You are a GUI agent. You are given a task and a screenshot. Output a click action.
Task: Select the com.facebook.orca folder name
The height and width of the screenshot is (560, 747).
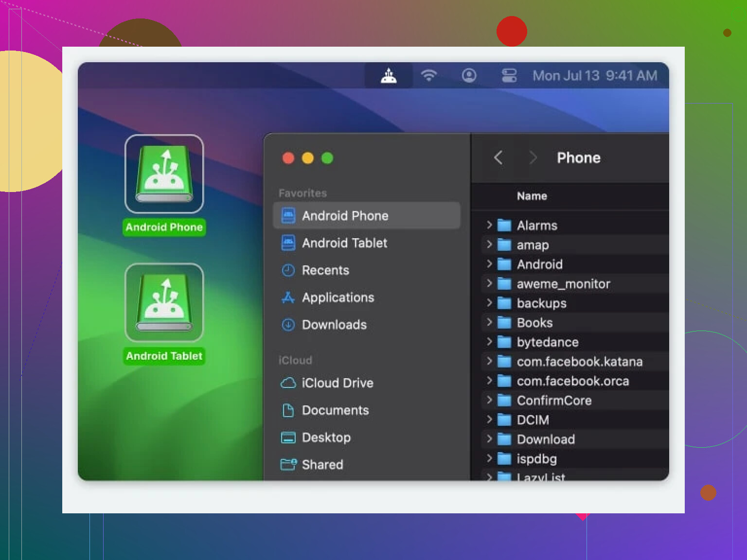(x=573, y=381)
